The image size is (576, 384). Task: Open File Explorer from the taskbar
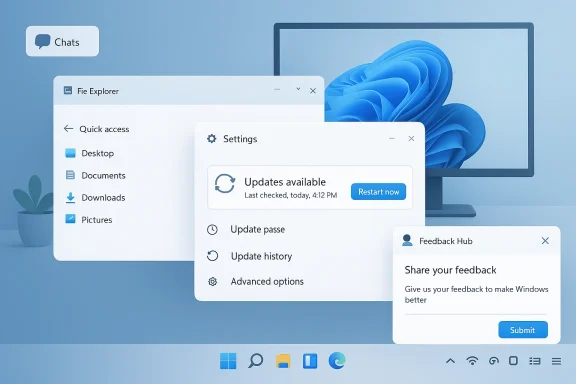pyautogui.click(x=283, y=361)
